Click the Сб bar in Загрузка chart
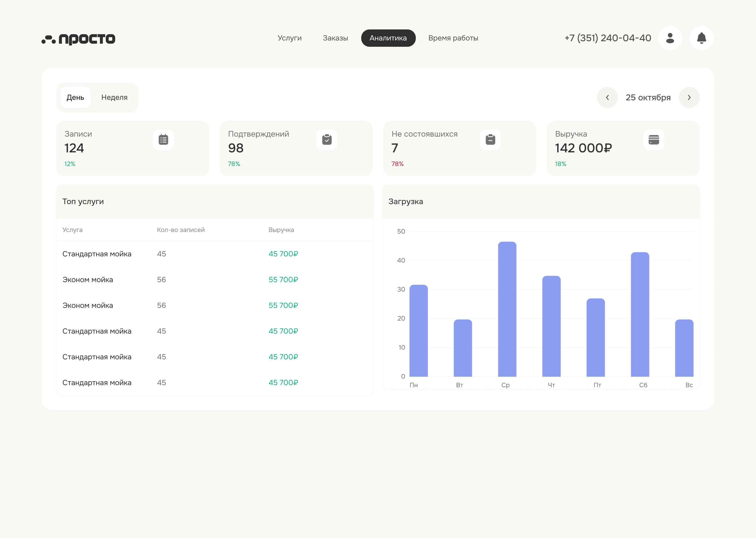756x538 pixels. click(640, 314)
